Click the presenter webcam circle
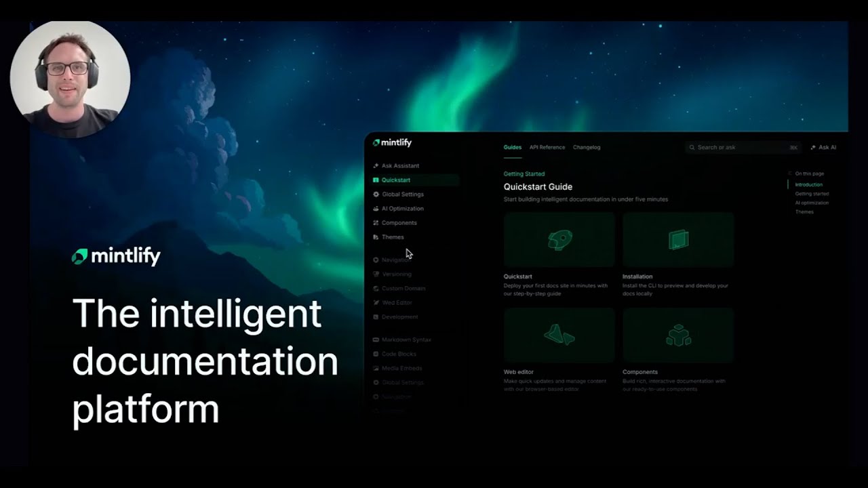Viewport: 868px width, 488px height. (70, 79)
